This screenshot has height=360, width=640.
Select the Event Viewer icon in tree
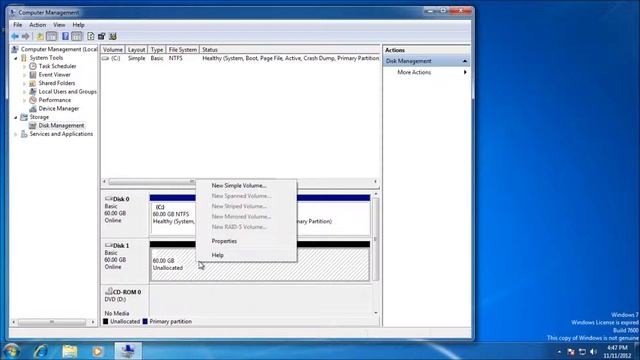point(33,75)
